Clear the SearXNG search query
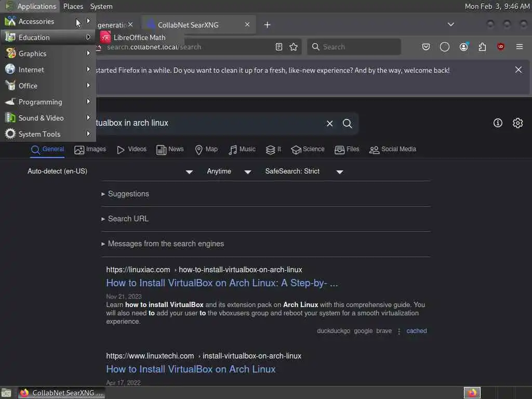 [x=330, y=124]
